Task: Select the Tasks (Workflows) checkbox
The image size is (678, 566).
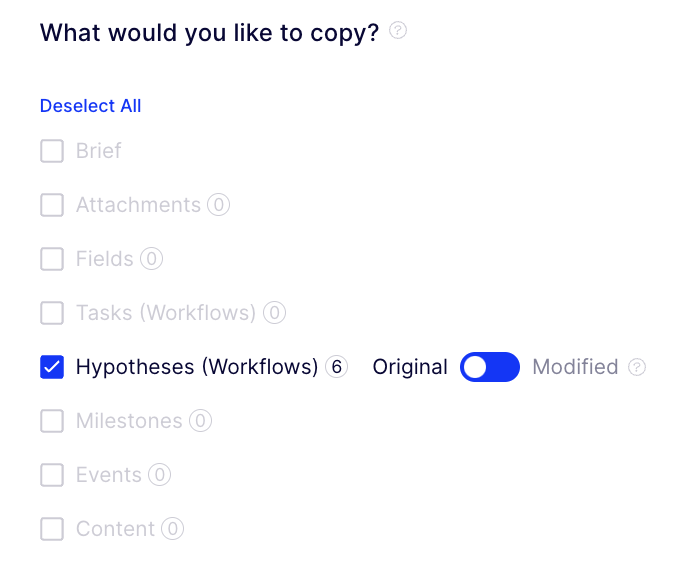Action: point(52,313)
